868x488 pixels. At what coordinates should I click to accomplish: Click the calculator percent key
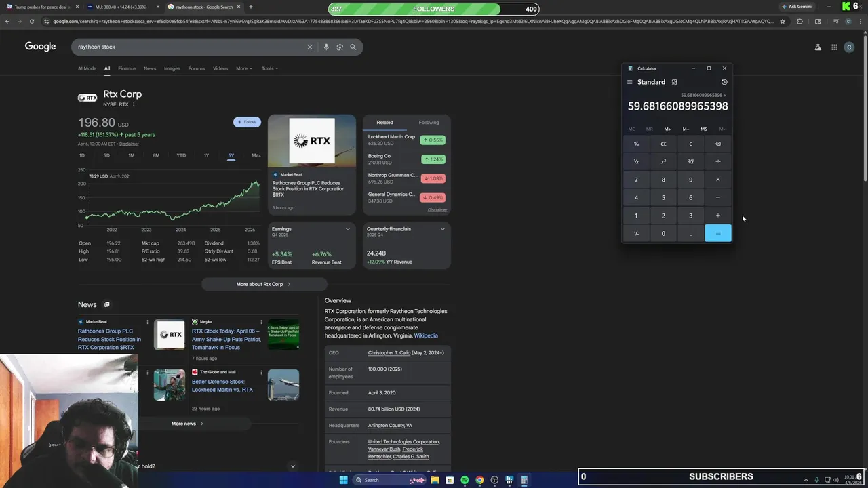(x=636, y=144)
